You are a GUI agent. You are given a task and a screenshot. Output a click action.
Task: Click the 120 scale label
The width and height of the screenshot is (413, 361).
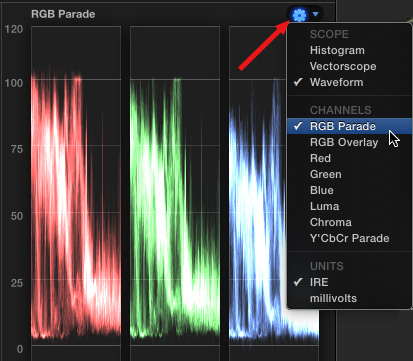(x=14, y=29)
